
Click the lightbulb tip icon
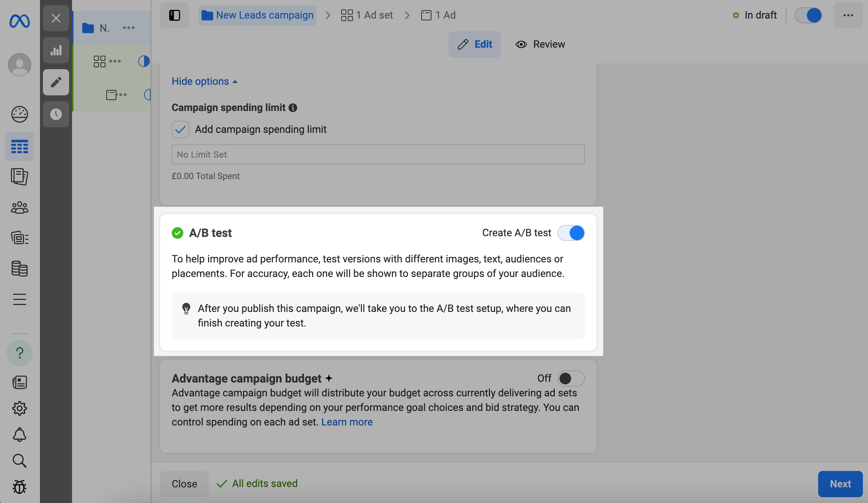coord(186,309)
